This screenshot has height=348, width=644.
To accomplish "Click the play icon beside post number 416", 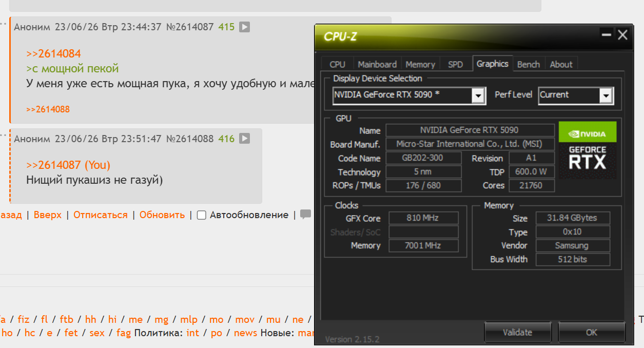I will click(245, 139).
